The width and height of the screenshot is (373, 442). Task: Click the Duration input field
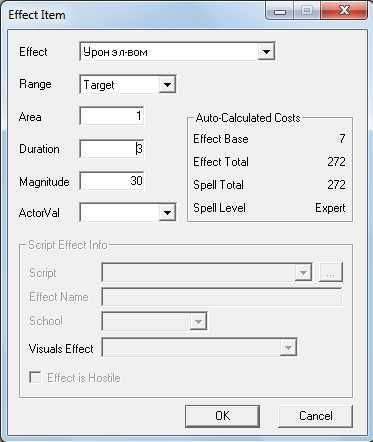(x=112, y=148)
